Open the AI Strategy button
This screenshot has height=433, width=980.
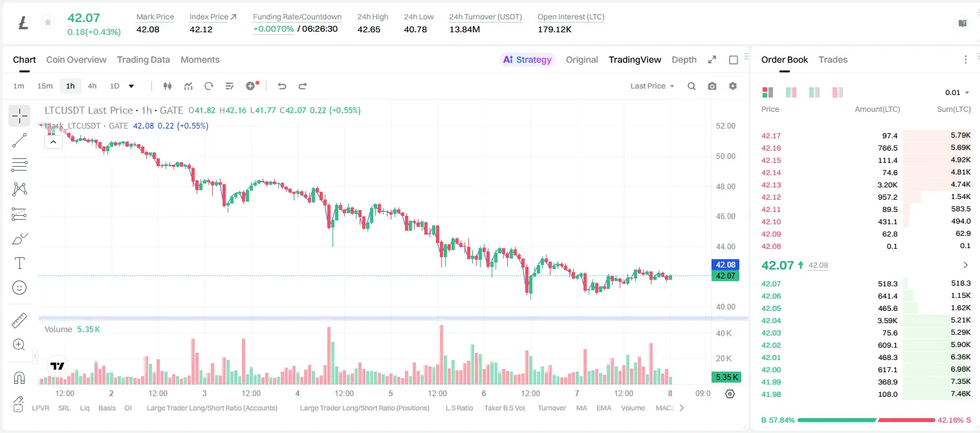pyautogui.click(x=527, y=59)
